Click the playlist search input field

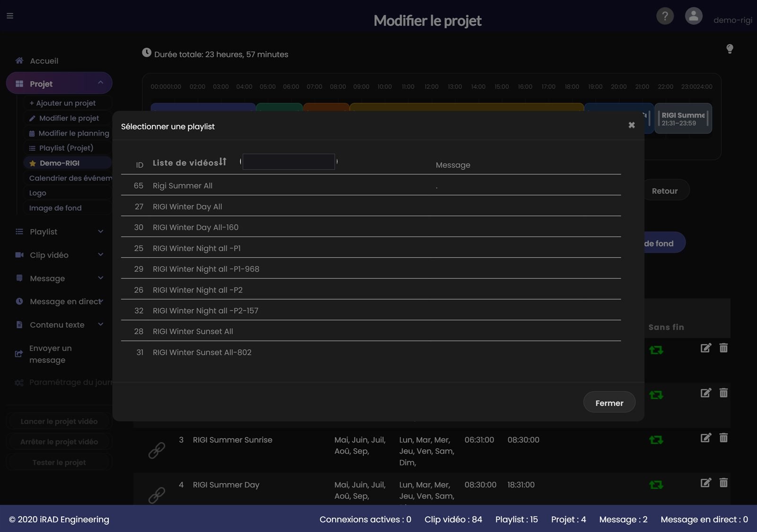(x=289, y=162)
